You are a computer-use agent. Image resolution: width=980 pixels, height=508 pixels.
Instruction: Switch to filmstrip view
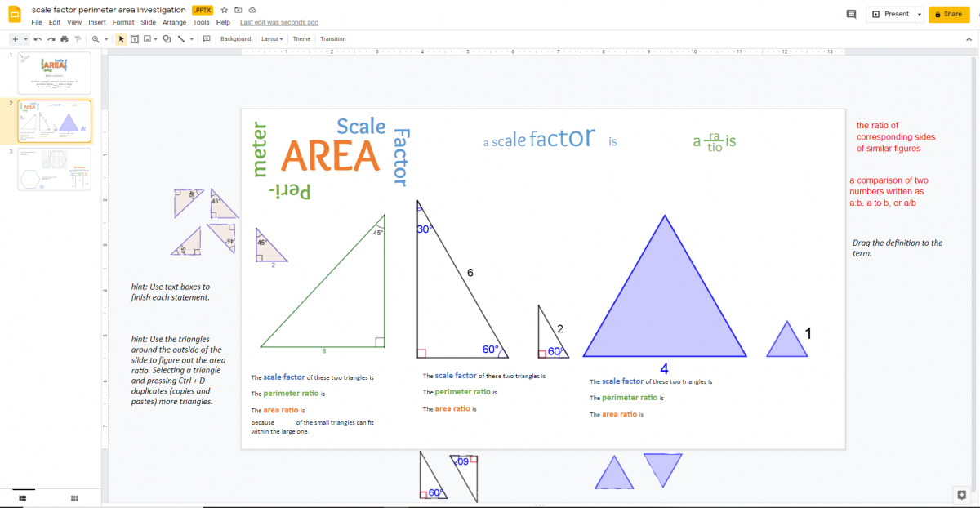pos(22,497)
